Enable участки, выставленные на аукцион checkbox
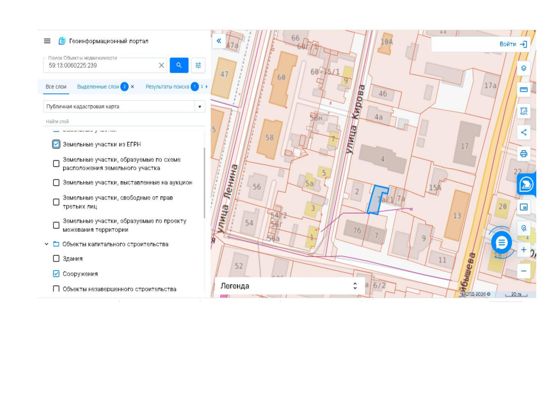 pos(56,182)
